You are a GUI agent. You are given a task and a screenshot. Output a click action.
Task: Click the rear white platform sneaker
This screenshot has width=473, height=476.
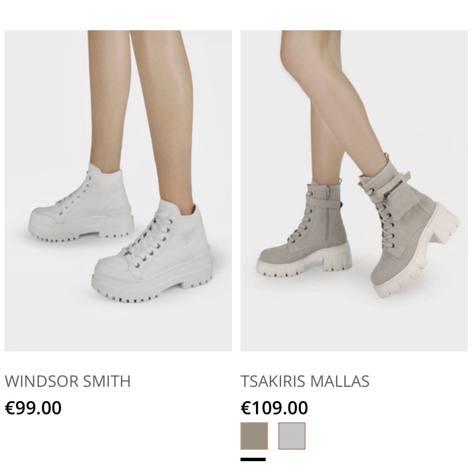coord(81,203)
